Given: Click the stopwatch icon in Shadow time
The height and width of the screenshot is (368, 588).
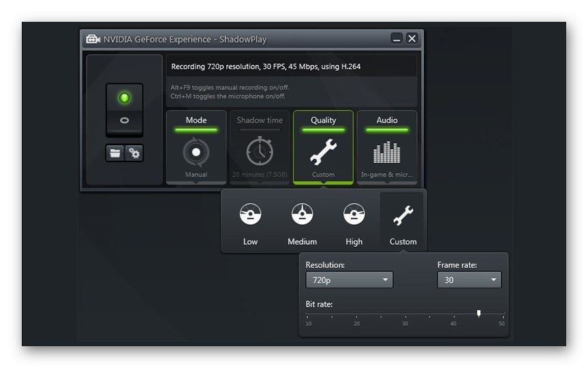Looking at the screenshot, I should coord(260,151).
